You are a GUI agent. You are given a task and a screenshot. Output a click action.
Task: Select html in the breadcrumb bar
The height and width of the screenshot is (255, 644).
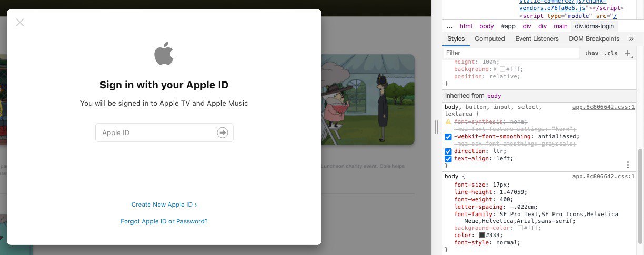click(x=466, y=26)
